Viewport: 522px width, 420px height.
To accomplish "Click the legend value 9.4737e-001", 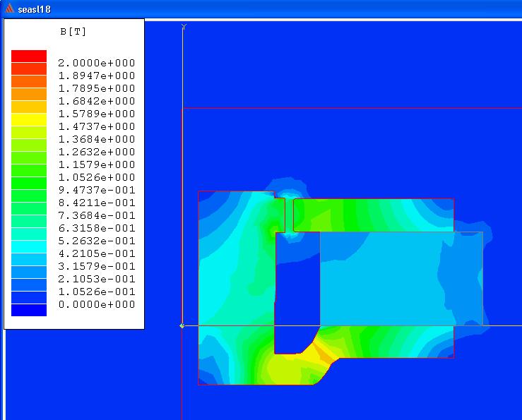I will pyautogui.click(x=97, y=190).
